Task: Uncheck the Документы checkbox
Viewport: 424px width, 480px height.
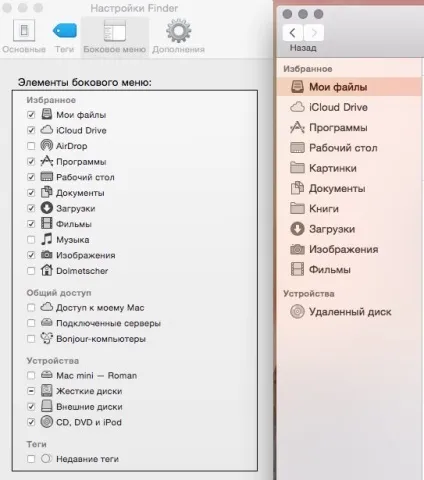Action: (x=31, y=193)
